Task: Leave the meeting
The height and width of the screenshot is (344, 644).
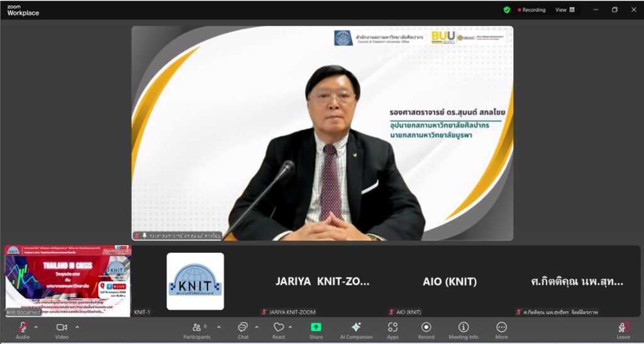Action: (x=623, y=330)
